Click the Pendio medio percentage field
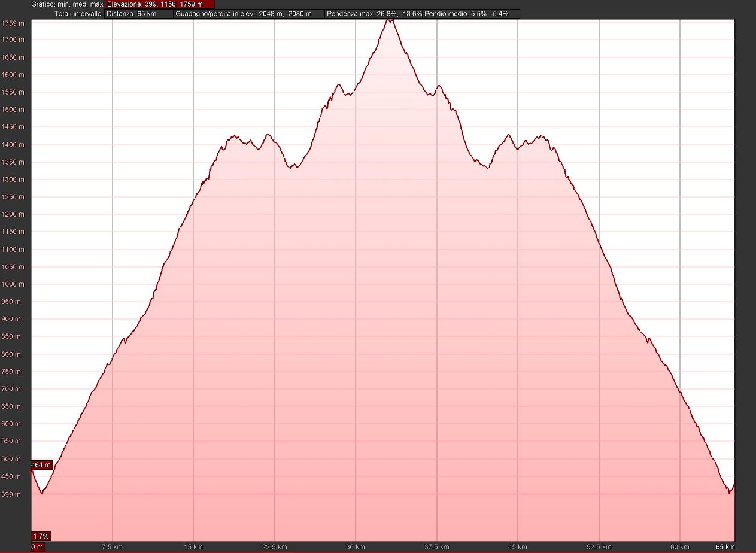This screenshot has height=553, width=756. point(471,13)
